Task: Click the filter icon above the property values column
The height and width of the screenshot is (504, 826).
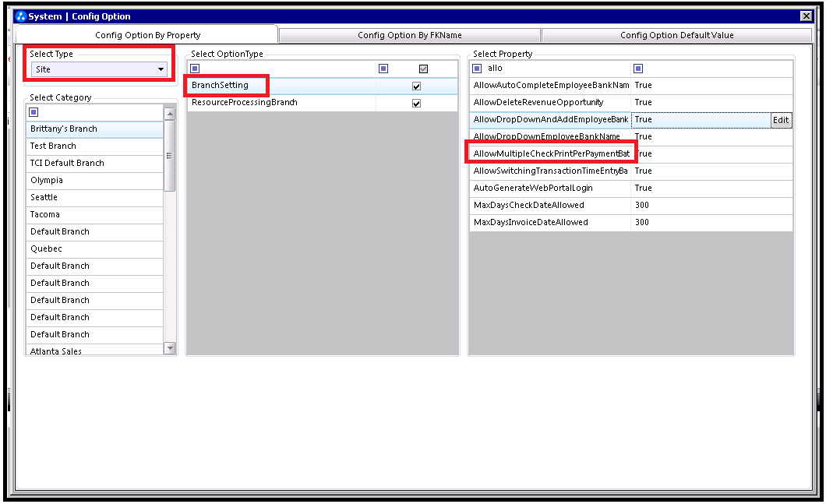Action: pyautogui.click(x=638, y=69)
